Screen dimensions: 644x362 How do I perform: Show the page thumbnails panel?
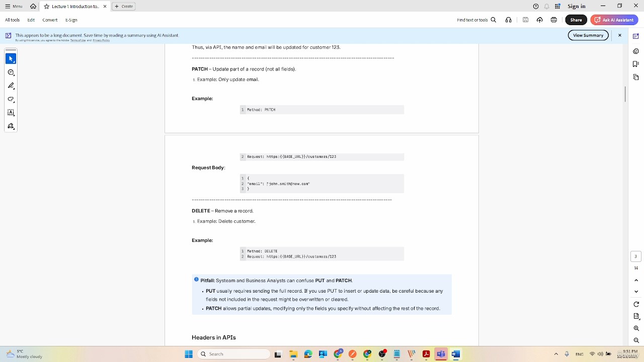point(636,77)
